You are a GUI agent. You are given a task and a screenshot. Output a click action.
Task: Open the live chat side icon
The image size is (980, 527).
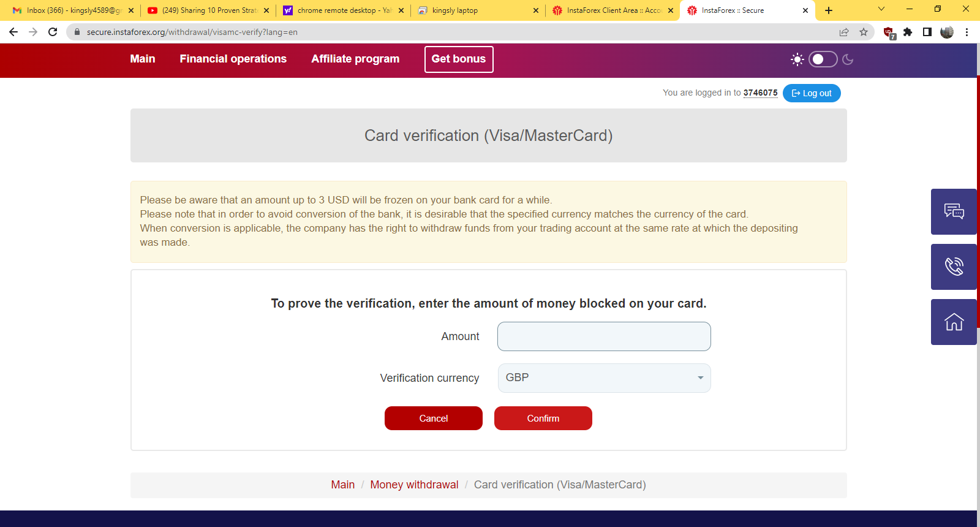[x=954, y=211]
